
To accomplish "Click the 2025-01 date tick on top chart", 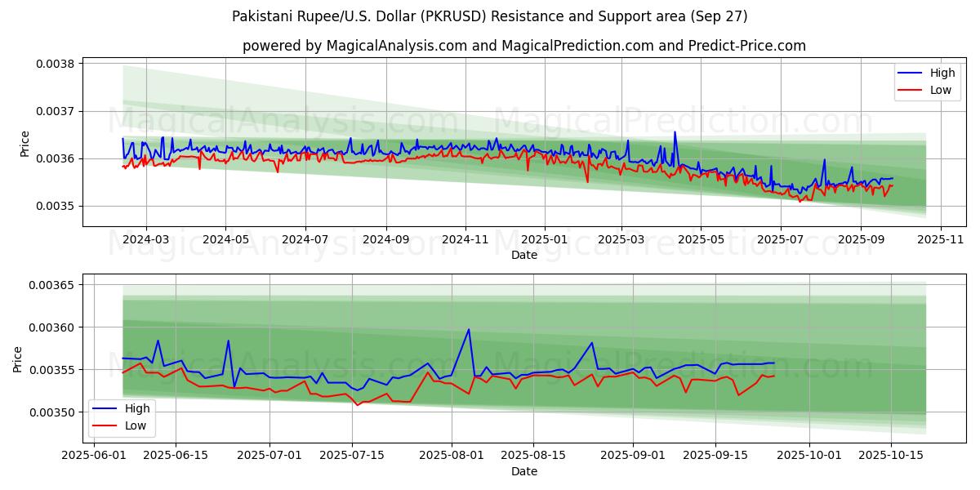I will [x=543, y=239].
